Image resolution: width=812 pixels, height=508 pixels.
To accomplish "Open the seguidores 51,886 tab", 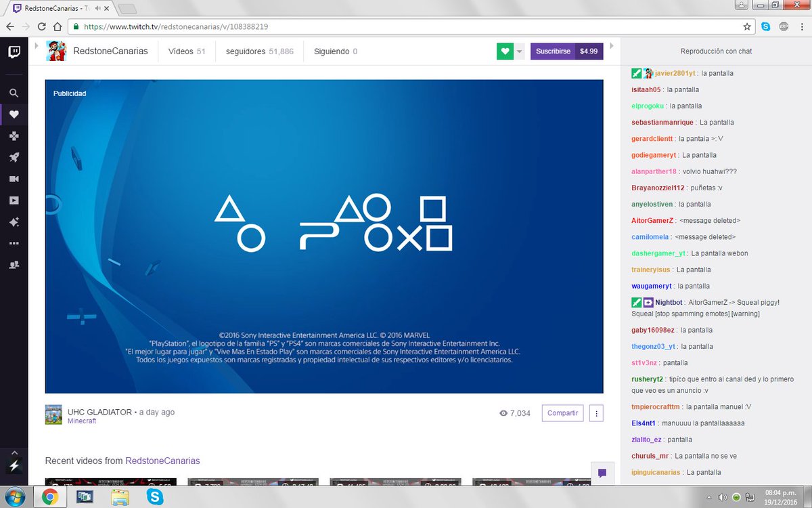I will tap(260, 51).
